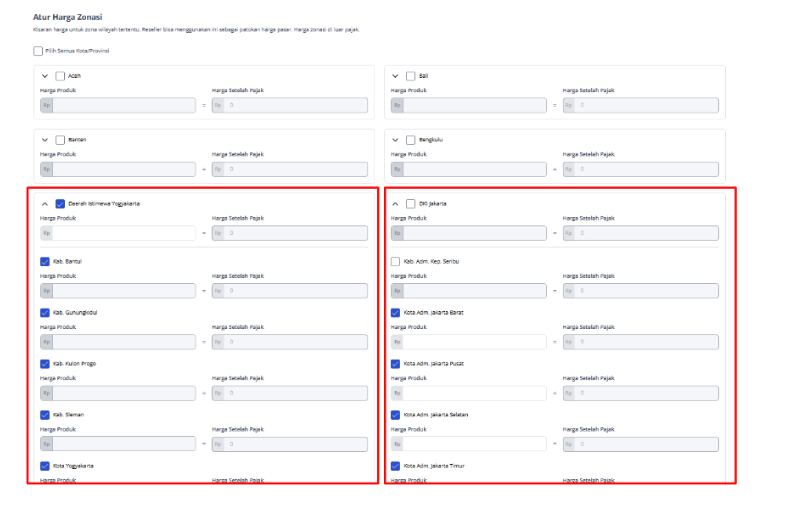Screen dimensions: 788x517
Task: Uncheck the Kab. Bantul checkbox
Action: tap(45, 261)
